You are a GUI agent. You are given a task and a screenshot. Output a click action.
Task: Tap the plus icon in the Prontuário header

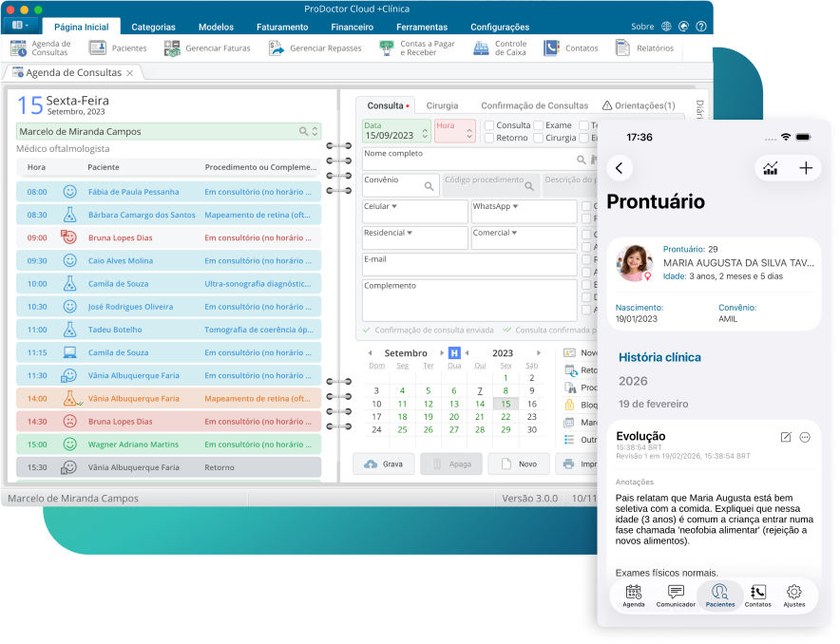pos(806,167)
